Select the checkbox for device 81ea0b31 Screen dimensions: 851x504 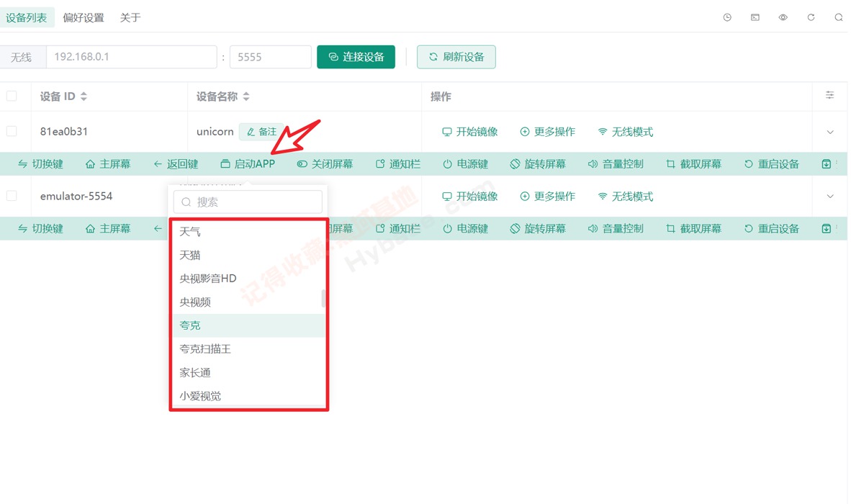pos(12,131)
